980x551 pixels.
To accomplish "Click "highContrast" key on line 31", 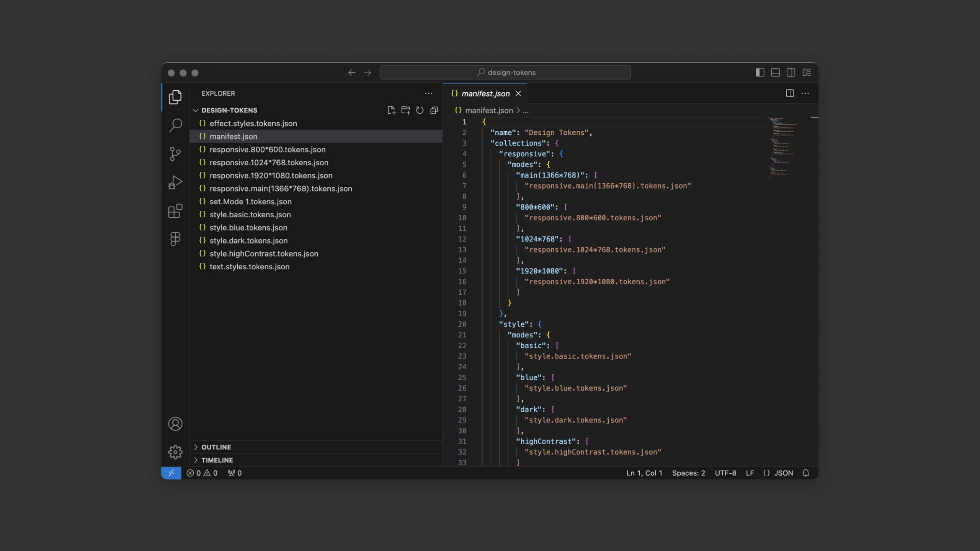I will pyautogui.click(x=546, y=441).
